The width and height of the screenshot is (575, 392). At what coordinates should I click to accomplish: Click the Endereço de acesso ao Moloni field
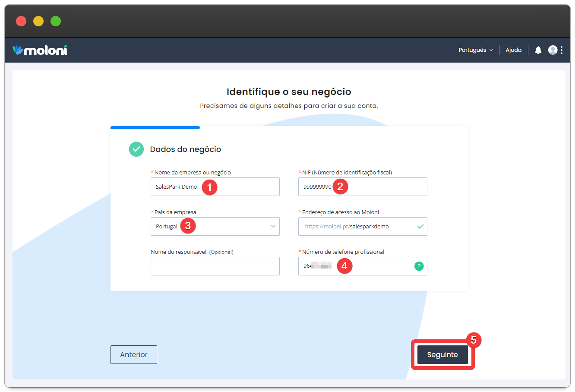click(x=358, y=227)
